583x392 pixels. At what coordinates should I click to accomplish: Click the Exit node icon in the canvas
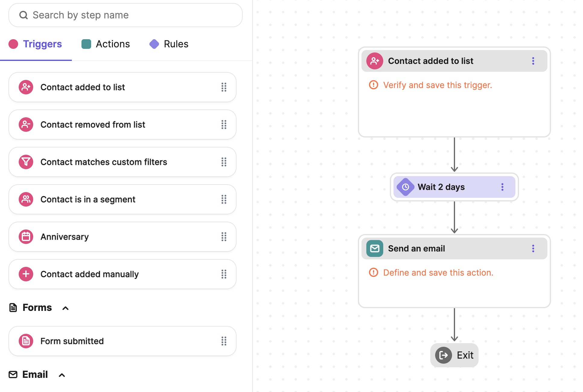pos(444,355)
